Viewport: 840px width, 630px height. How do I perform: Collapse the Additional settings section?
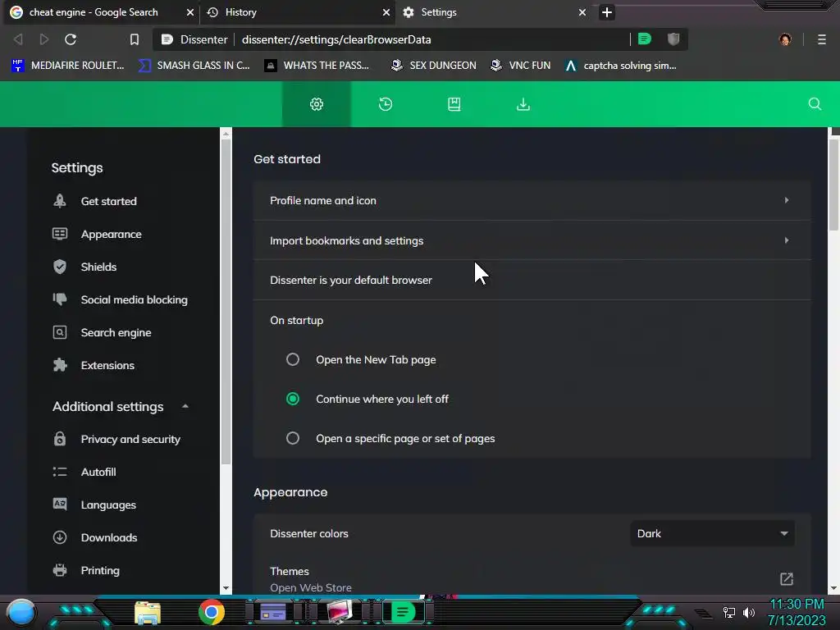click(x=185, y=407)
